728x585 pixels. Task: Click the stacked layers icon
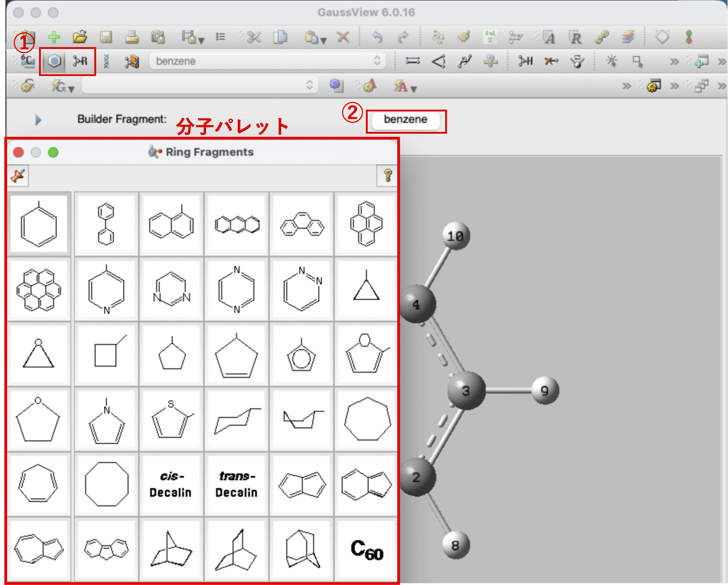pyautogui.click(x=628, y=37)
